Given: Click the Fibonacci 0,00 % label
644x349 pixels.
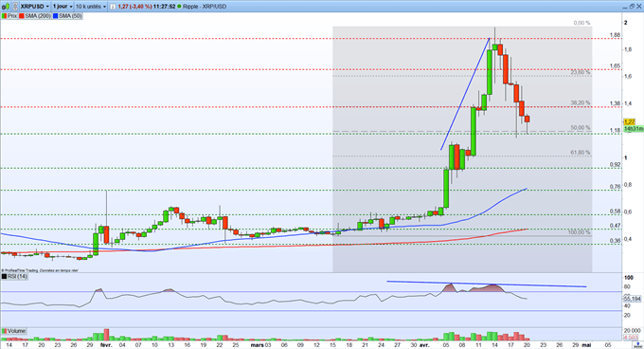Looking at the screenshot, I should tap(581, 24).
